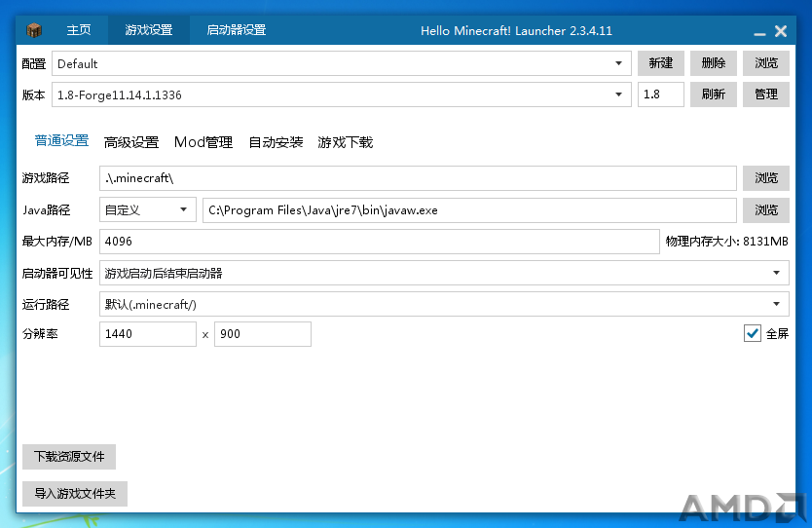Click the 游戏路径 .minecraft input field
The height and width of the screenshot is (528, 812).
(x=418, y=178)
